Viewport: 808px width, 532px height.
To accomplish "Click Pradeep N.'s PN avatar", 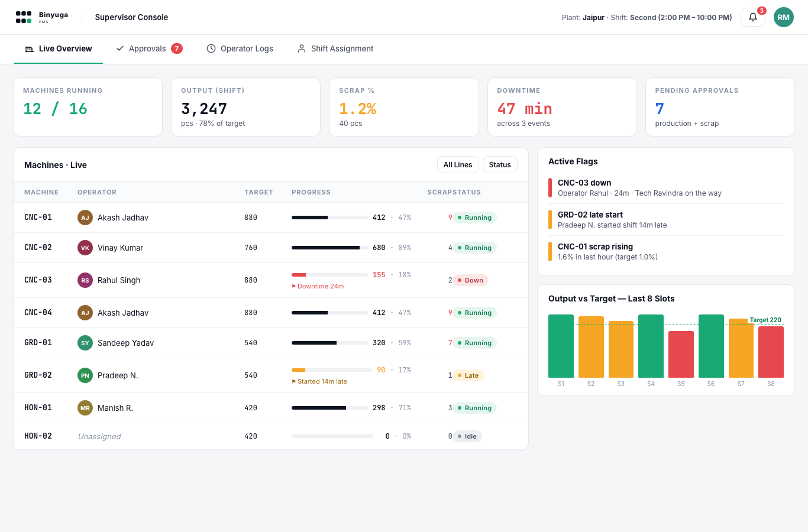I will click(x=85, y=375).
